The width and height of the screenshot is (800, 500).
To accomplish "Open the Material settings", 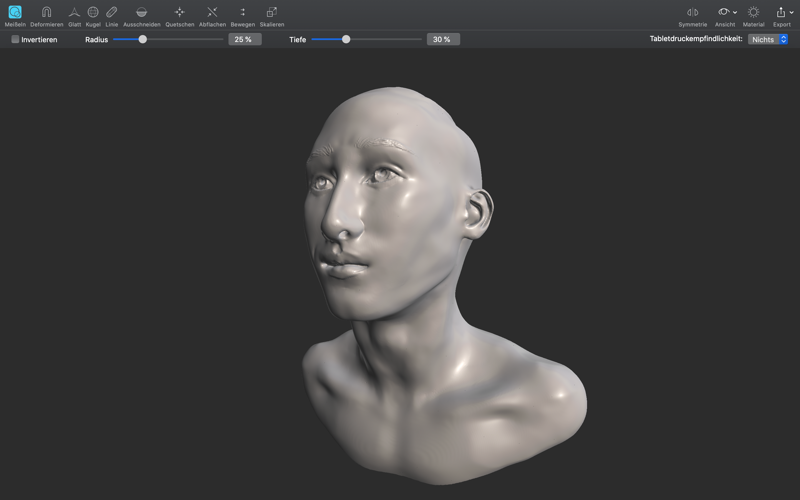I will [x=753, y=13].
